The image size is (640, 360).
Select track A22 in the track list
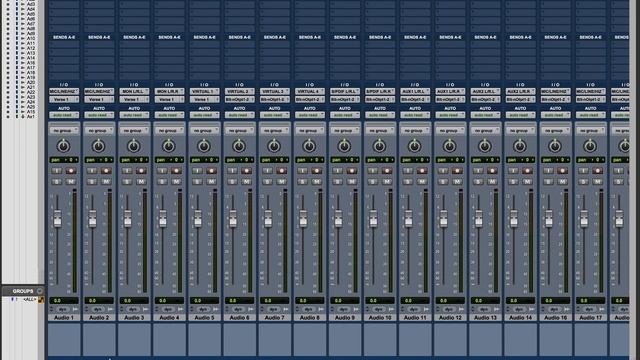point(31,92)
